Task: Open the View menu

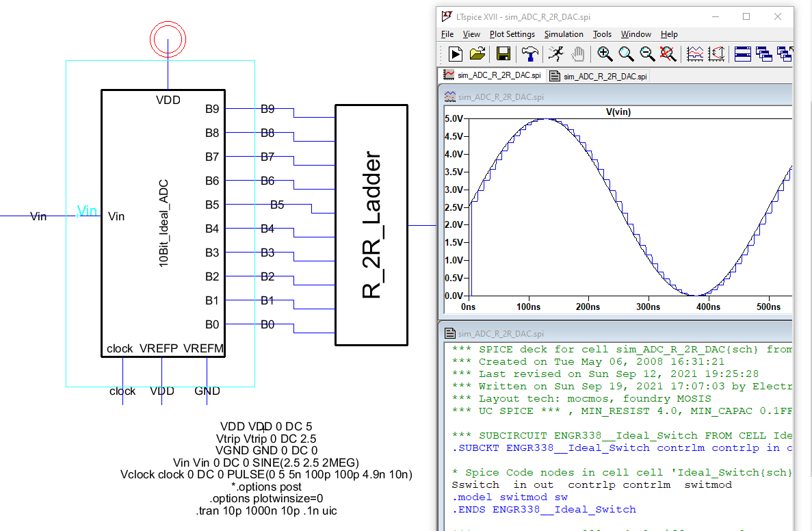Action: [471, 34]
